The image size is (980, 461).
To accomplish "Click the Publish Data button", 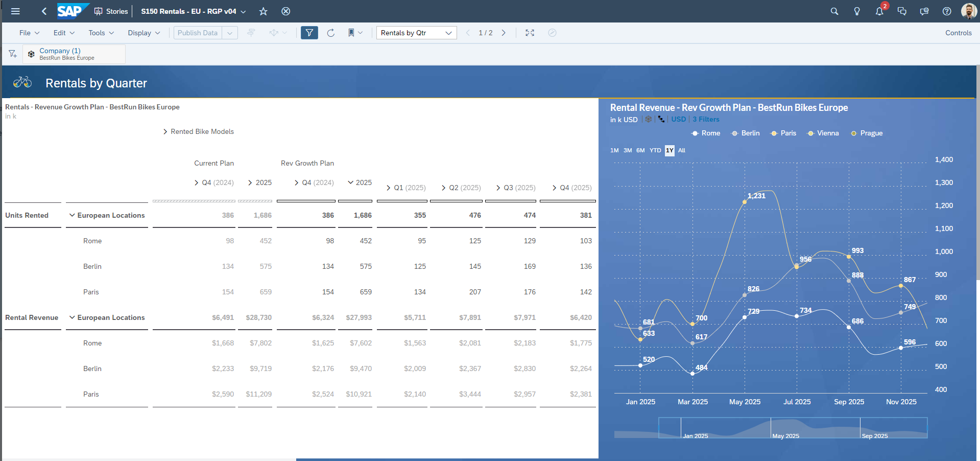I will coord(198,33).
